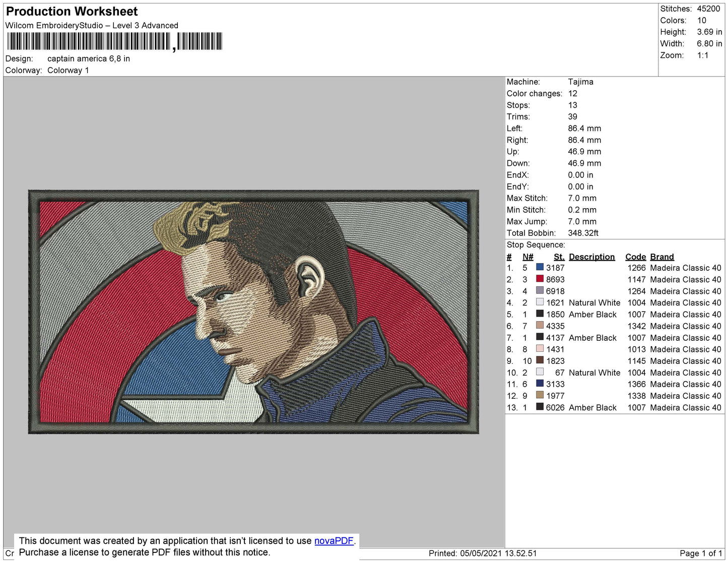Click the Trims value 39

[x=573, y=116]
